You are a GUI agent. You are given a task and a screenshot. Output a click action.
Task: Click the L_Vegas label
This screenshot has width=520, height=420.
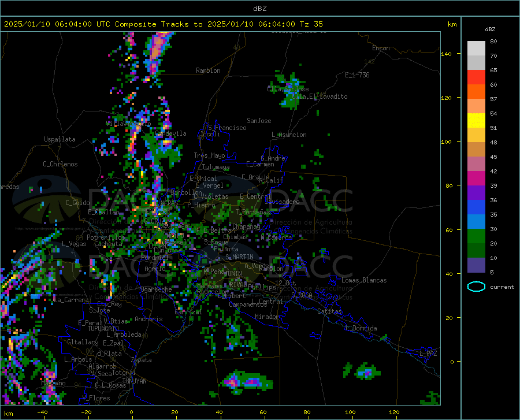point(74,244)
